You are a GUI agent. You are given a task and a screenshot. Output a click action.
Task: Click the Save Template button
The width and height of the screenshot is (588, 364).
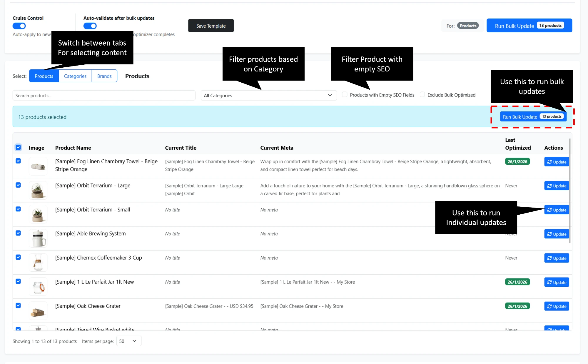pyautogui.click(x=211, y=26)
